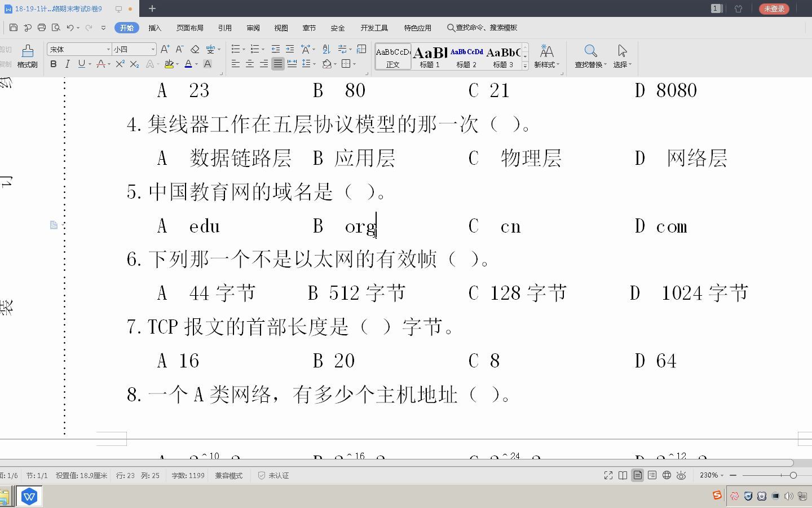Click the Print icon in quick access toolbar
The height and width of the screenshot is (508, 812).
[42, 28]
